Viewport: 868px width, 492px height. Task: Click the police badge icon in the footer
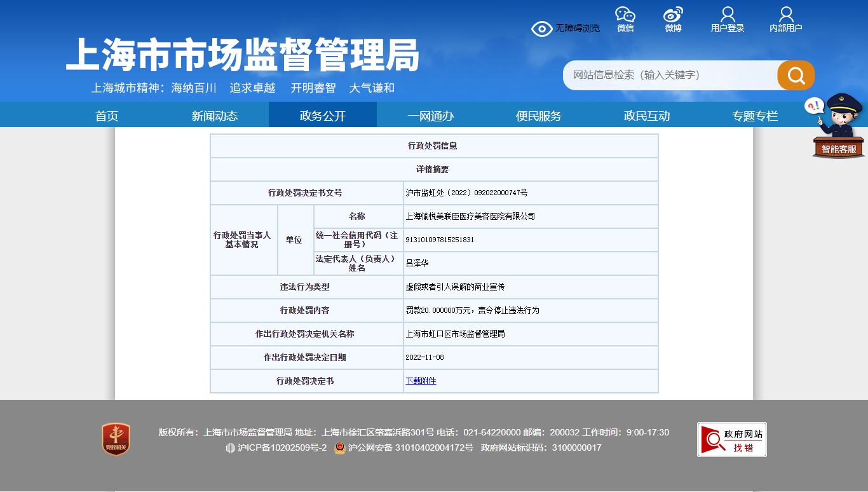[340, 448]
